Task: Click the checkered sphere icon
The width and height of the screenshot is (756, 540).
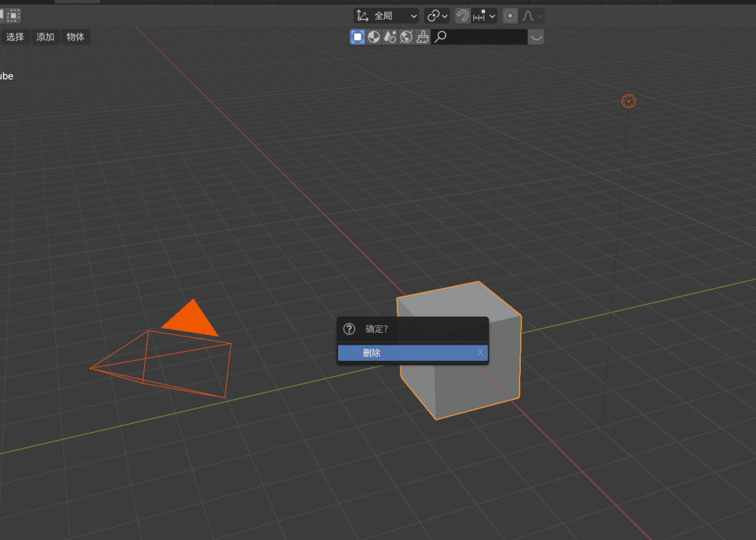Action: coord(374,37)
